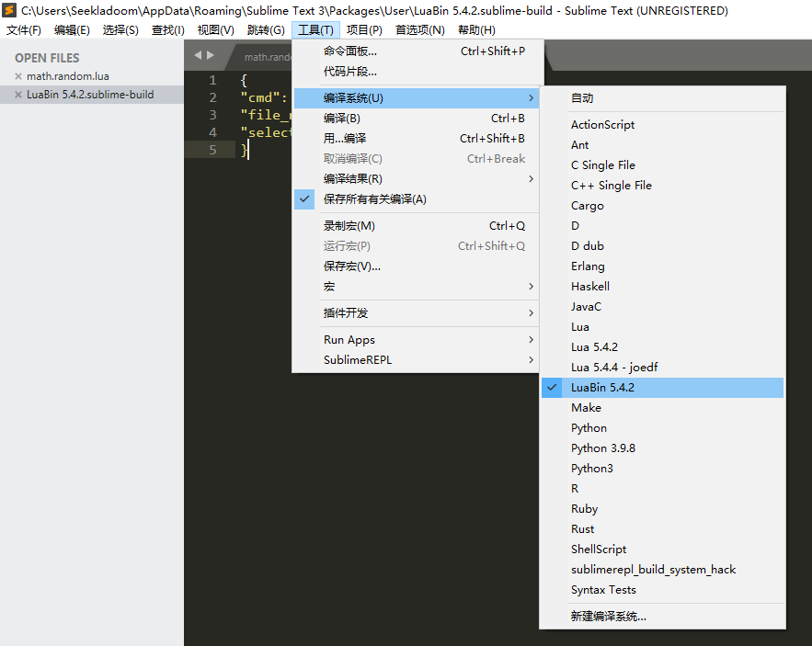This screenshot has height=646, width=812.
Task: Select Make build system
Action: 662,408
